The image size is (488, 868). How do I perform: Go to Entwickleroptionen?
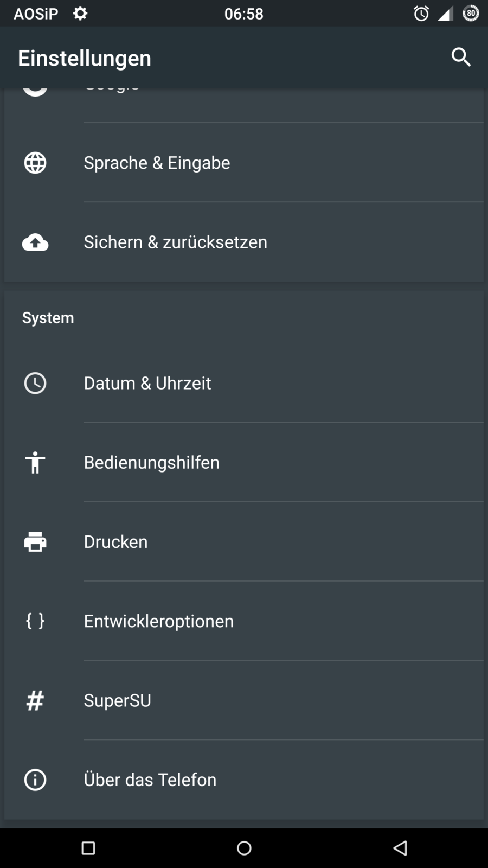159,621
